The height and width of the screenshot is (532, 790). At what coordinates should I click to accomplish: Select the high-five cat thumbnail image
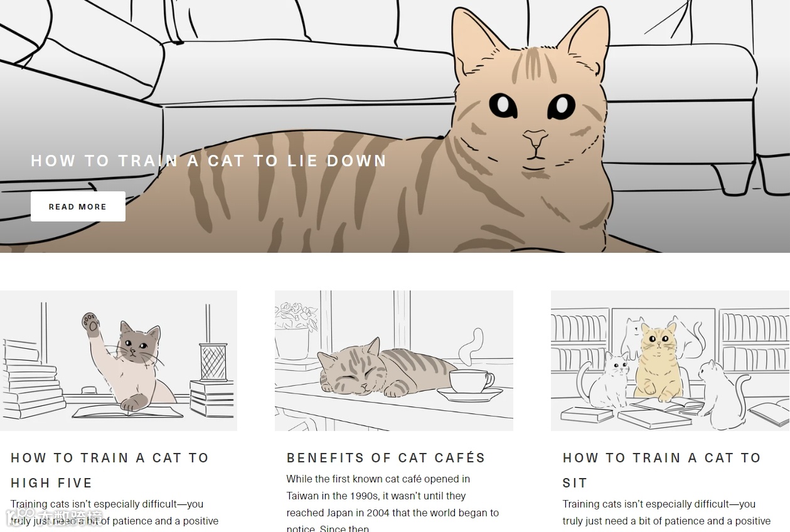click(x=119, y=361)
